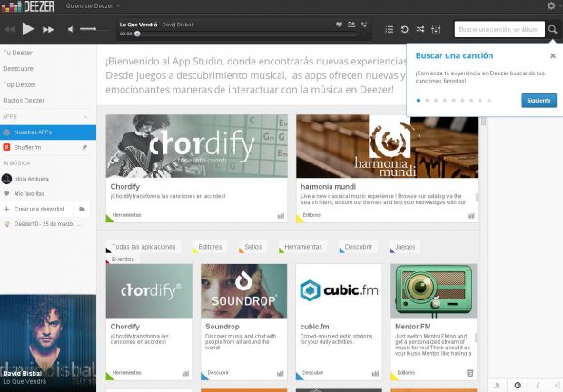Open the equalizer settings icon

click(x=436, y=29)
